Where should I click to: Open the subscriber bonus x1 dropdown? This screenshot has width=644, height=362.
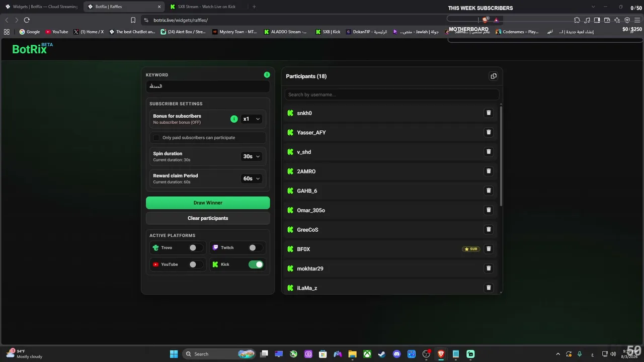(x=251, y=119)
